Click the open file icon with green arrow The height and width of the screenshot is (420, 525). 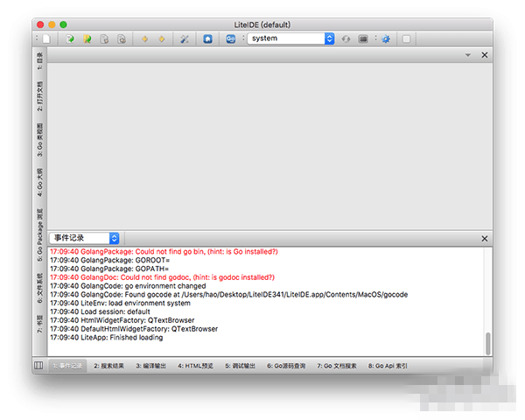pos(70,39)
